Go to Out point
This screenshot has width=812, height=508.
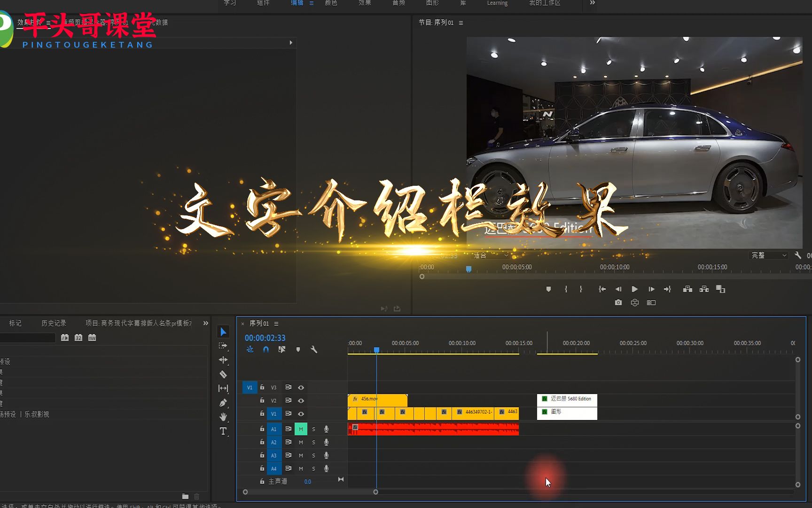pos(667,289)
